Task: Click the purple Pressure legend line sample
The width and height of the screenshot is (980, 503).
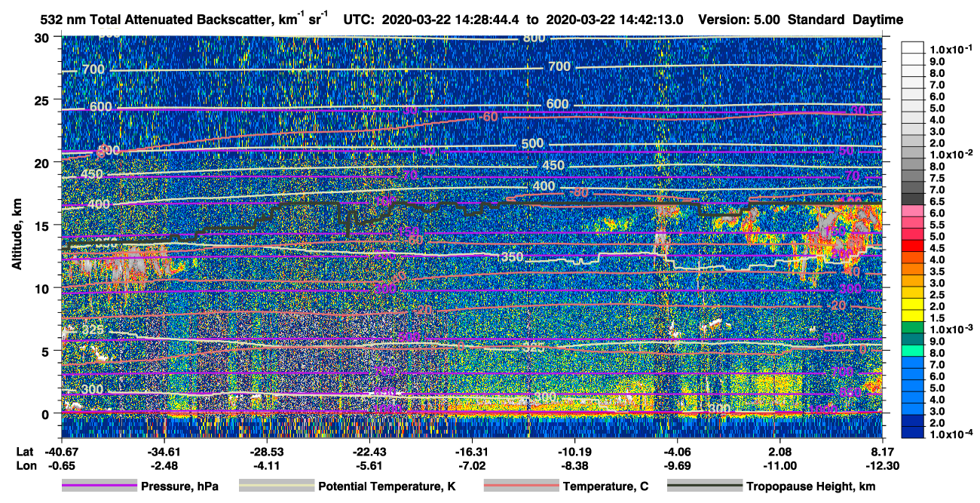Action: (99, 486)
